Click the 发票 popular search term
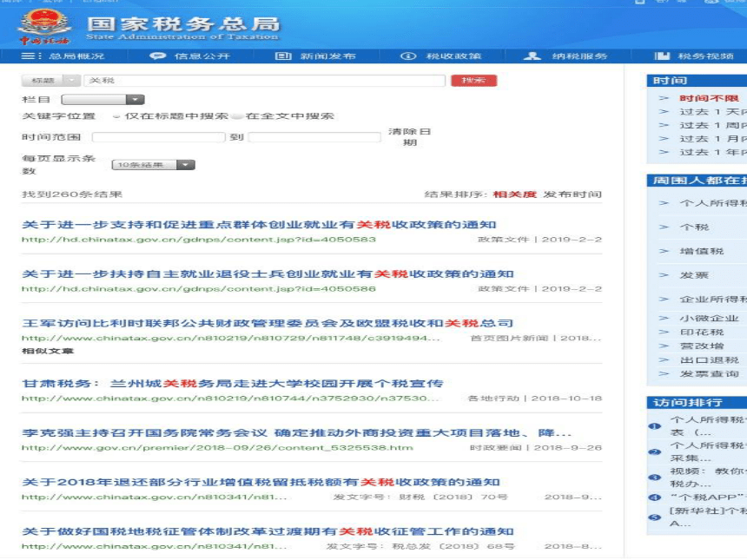Screen dimensions: 747x560 (694, 275)
